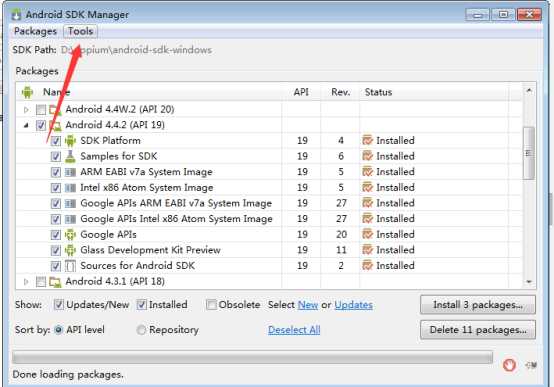Open the Packages menu
The width and height of the screenshot is (554, 387).
pyautogui.click(x=35, y=31)
